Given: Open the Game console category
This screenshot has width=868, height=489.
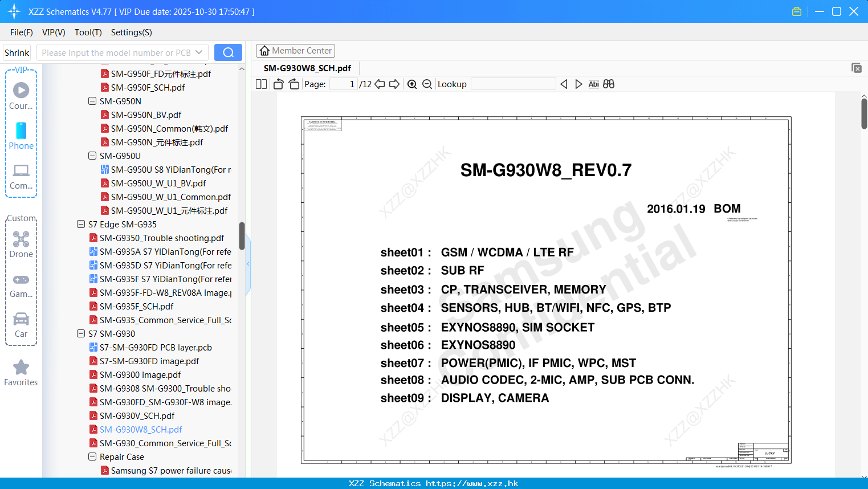Looking at the screenshot, I should pyautogui.click(x=21, y=285).
